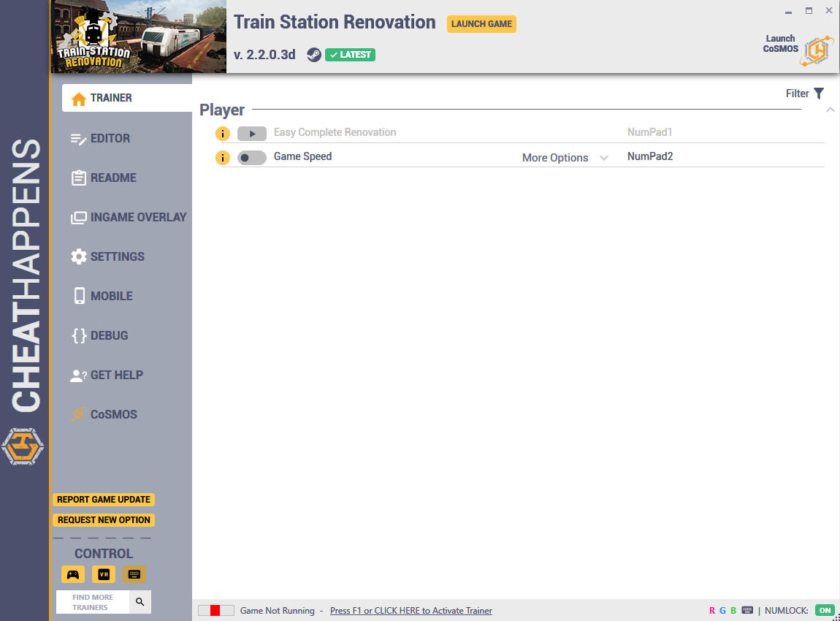Close the trainer window
The width and height of the screenshot is (840, 621).
point(829,11)
